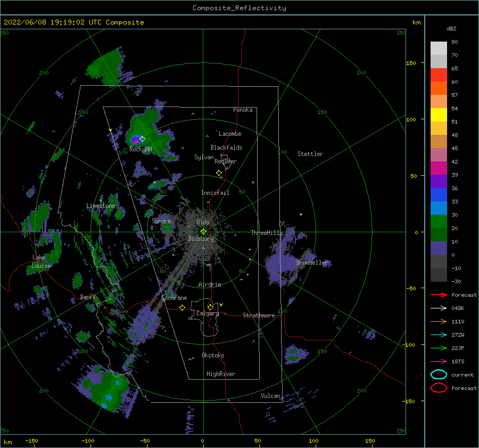
Task: Click the -150 tick on the bottom axis
Action: [31, 441]
